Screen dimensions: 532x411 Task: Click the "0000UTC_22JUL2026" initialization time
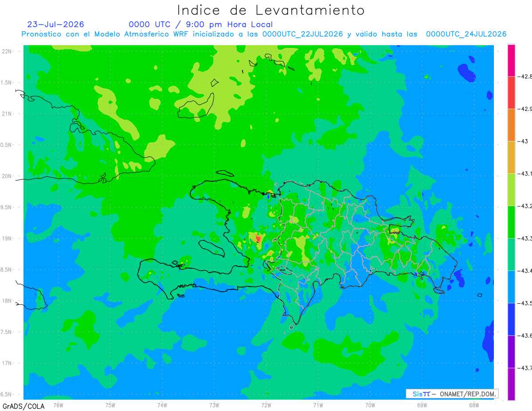point(302,34)
